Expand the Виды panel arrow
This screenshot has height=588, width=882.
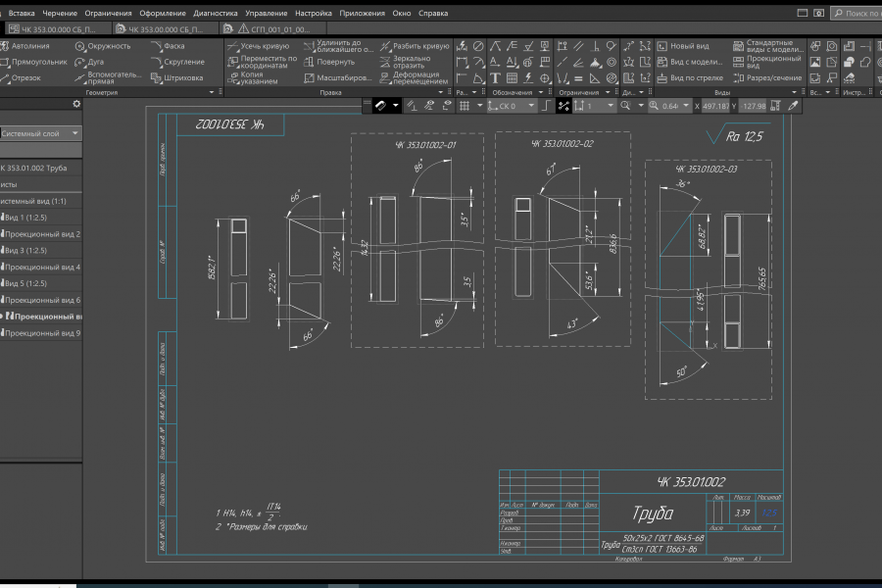(794, 92)
